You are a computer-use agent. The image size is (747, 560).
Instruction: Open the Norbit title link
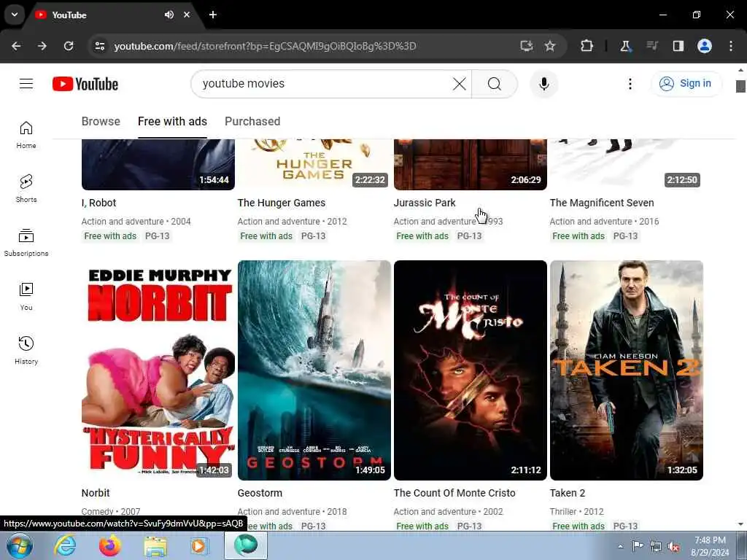pyautogui.click(x=96, y=493)
